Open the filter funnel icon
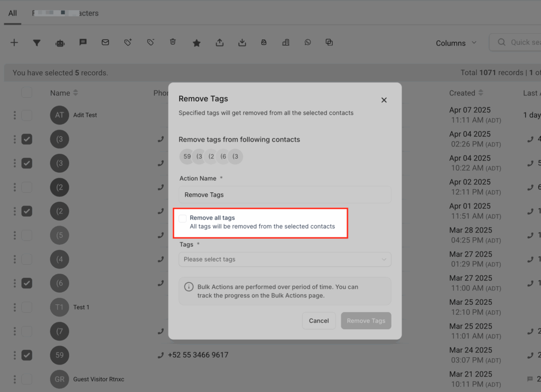 pos(37,43)
